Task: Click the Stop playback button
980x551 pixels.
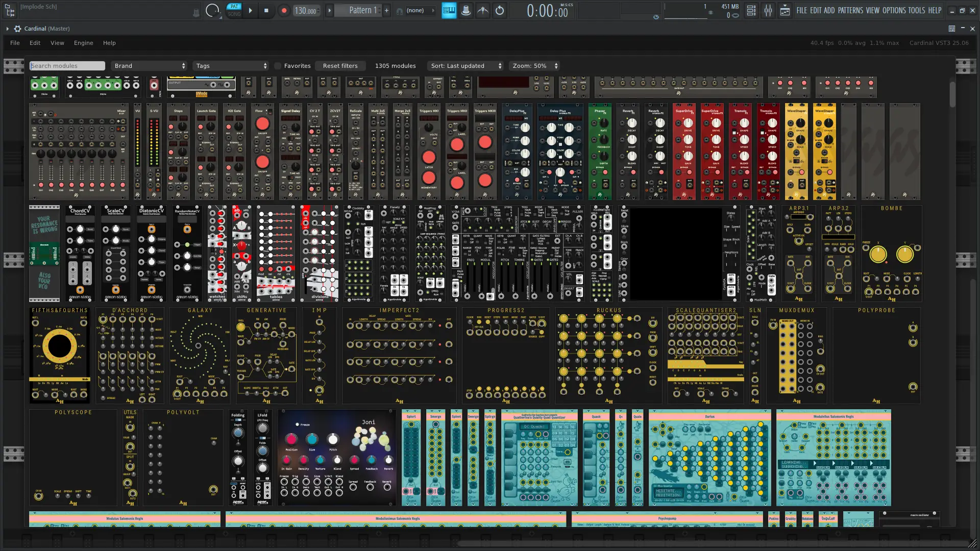Action: point(266,10)
